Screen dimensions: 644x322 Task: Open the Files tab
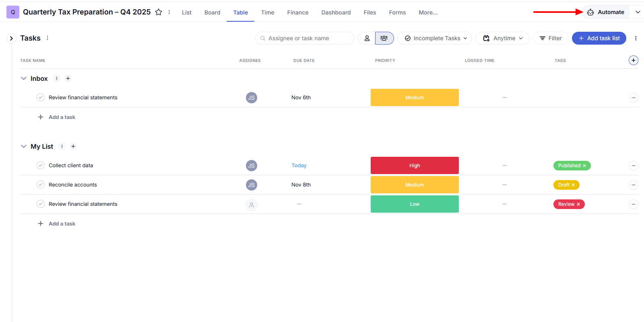point(370,12)
